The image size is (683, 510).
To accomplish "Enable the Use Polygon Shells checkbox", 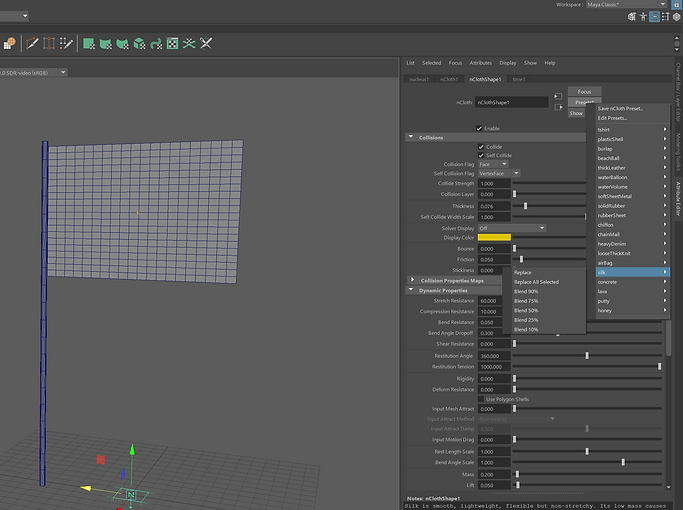I will click(x=481, y=399).
